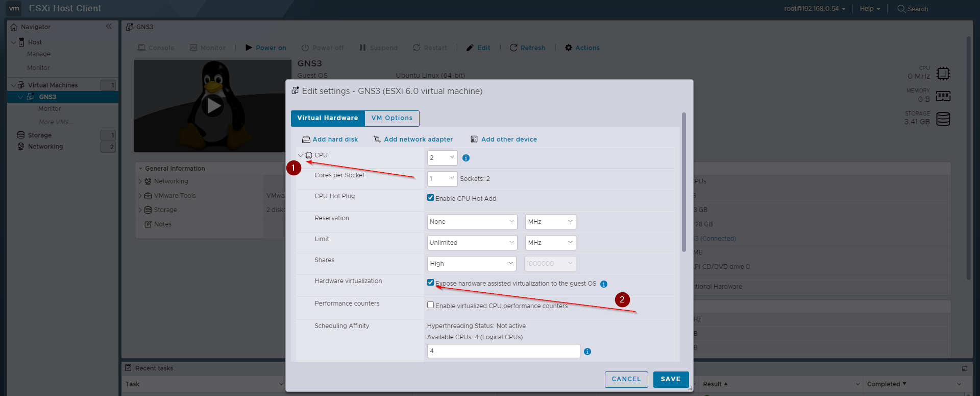This screenshot has height=396, width=980.
Task: Click the Add network adapter icon
Action: coord(377,139)
